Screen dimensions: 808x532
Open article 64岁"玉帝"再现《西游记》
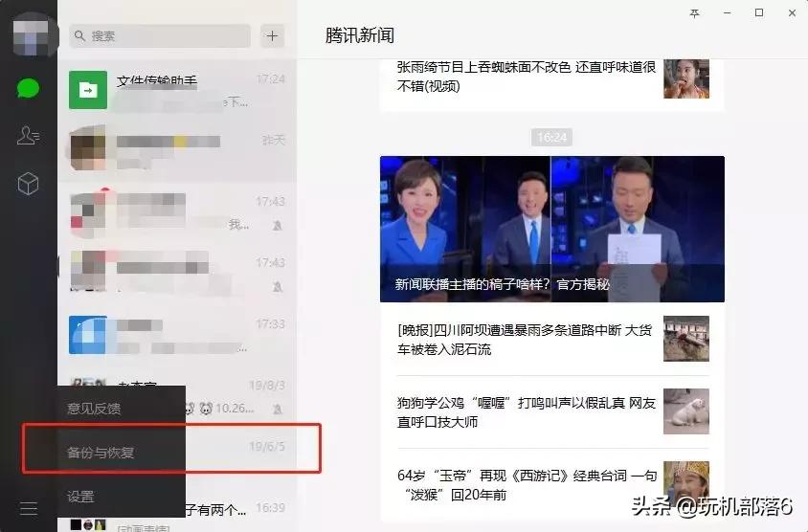pyautogui.click(x=527, y=484)
